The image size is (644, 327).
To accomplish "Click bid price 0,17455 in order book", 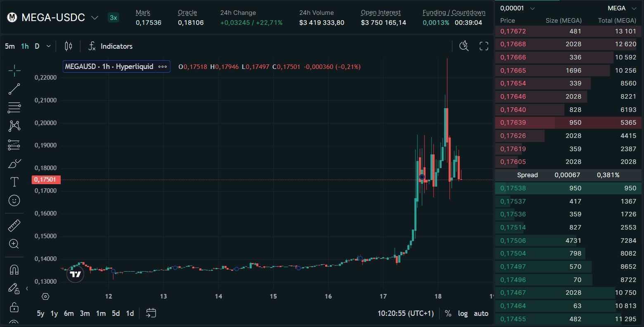I will [x=513, y=319].
